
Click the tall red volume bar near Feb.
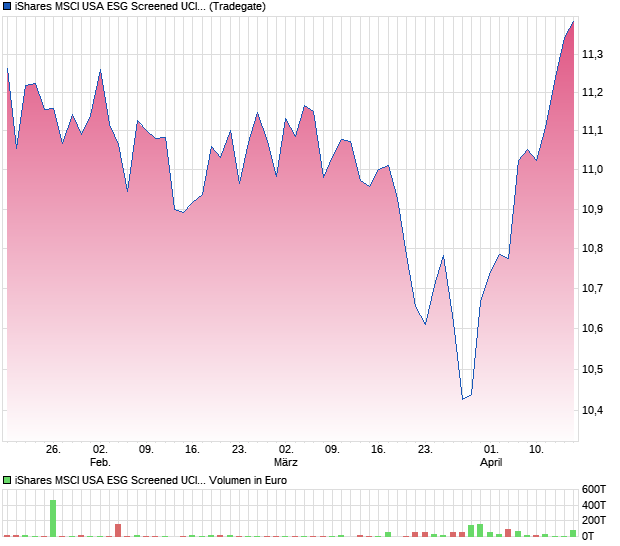pos(118,530)
